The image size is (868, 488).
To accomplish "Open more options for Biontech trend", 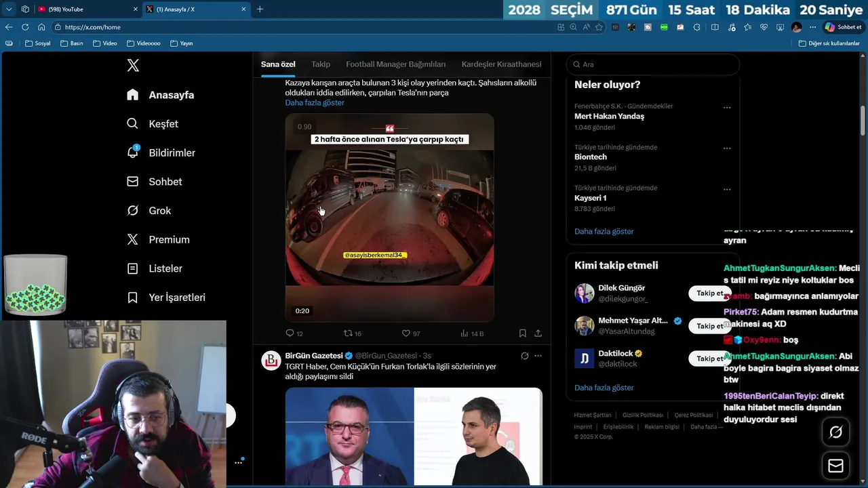I will (727, 148).
